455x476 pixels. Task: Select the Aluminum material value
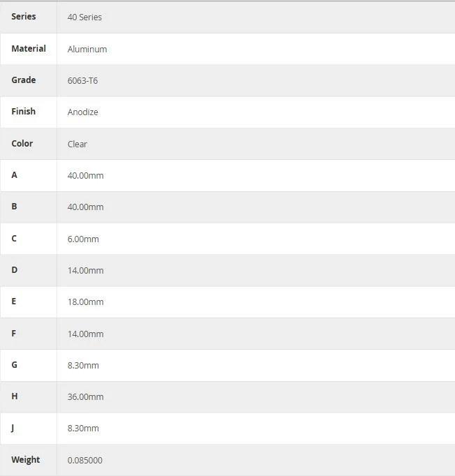coord(87,49)
